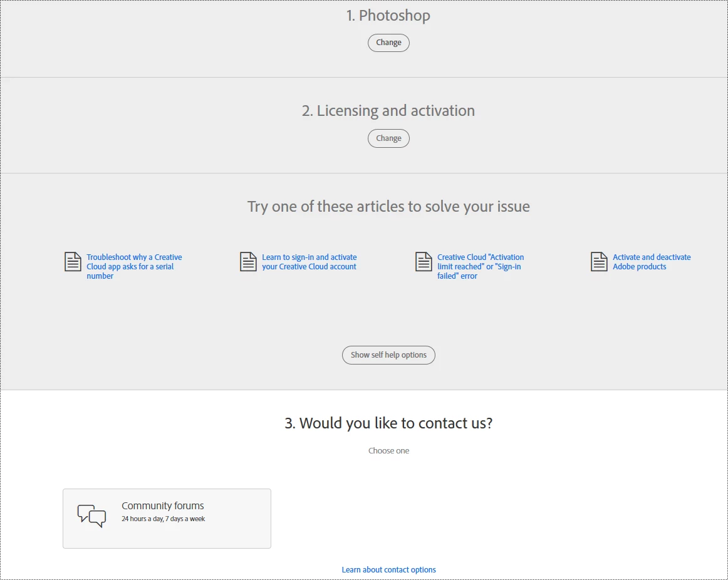
Task: Click Change button under Photoshop heading
Action: [x=388, y=43]
